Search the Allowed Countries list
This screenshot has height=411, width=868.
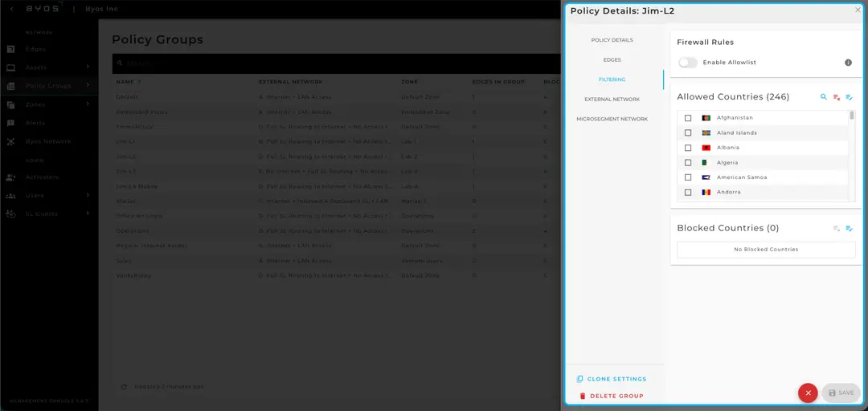pos(823,97)
